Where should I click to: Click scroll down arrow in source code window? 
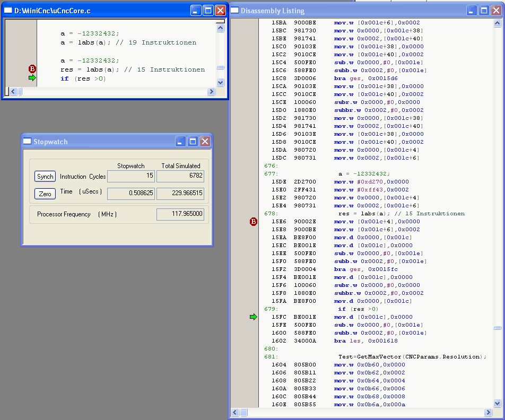point(221,83)
